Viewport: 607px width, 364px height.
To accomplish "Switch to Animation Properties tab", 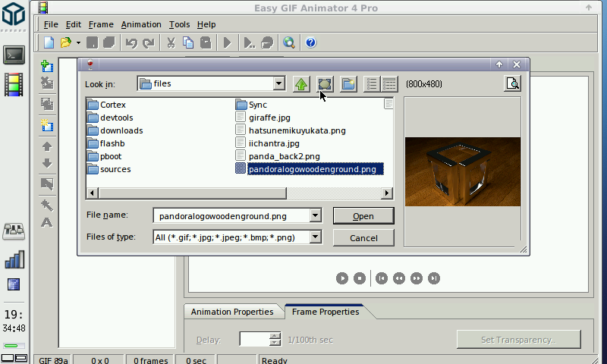I will 232,312.
